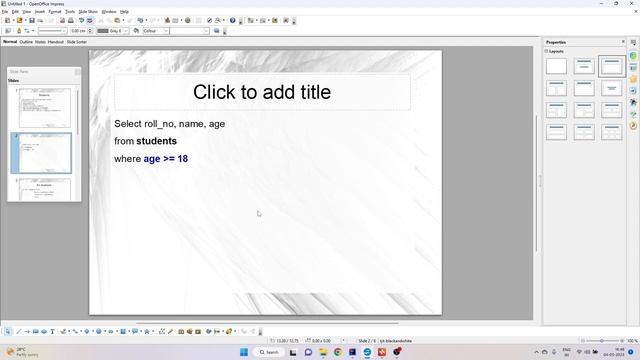
Task: Click the Navigator compass icon
Action: coord(209,20)
